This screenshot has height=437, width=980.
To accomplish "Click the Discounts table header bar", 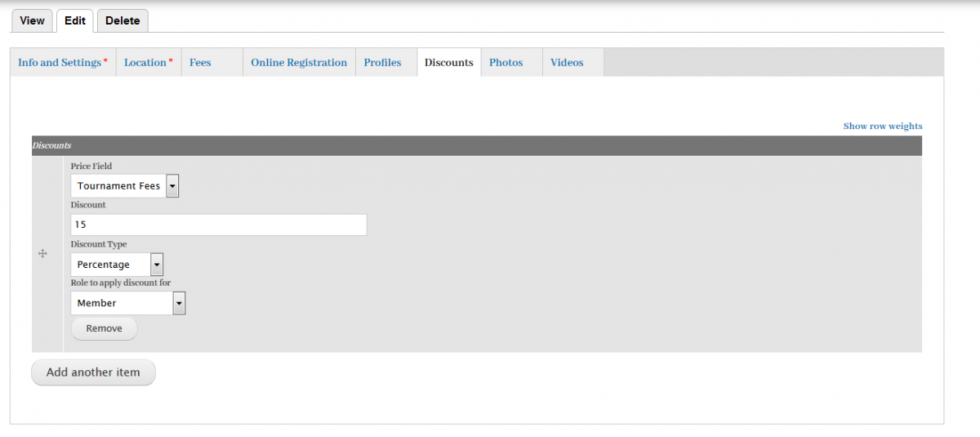I will point(476,145).
